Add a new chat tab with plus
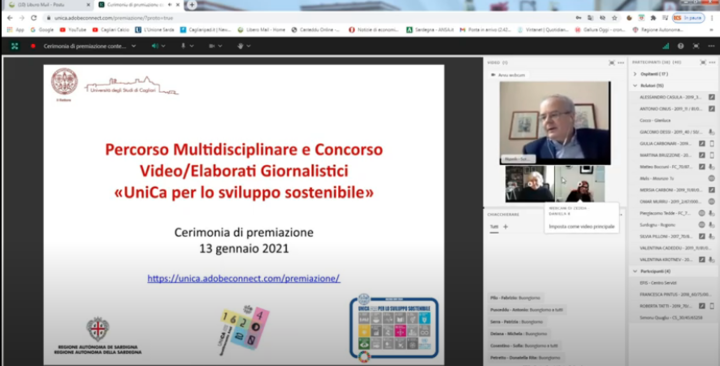This screenshot has height=366, width=720. [506, 226]
